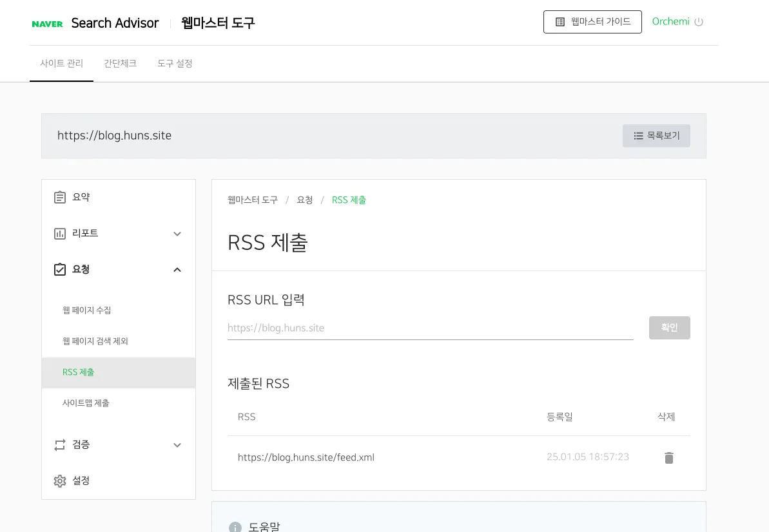The image size is (769, 532).
Task: Delete the submitted RSS using trash icon
Action: click(668, 457)
